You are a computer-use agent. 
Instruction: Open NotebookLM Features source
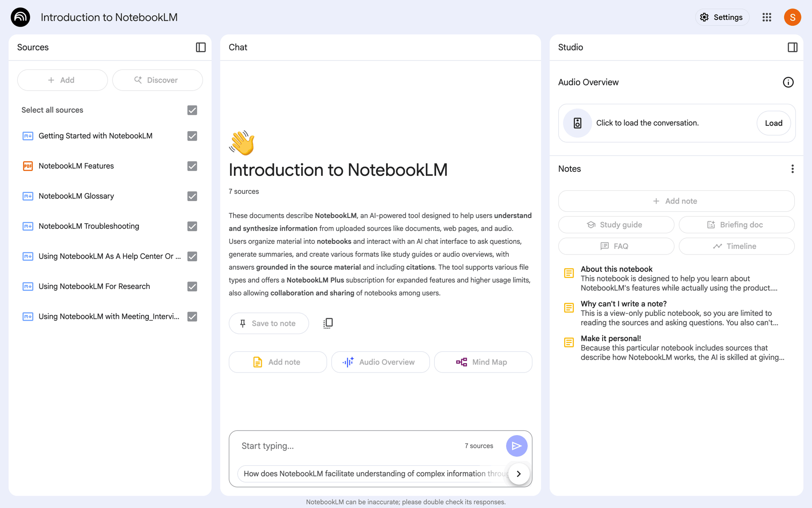point(76,166)
